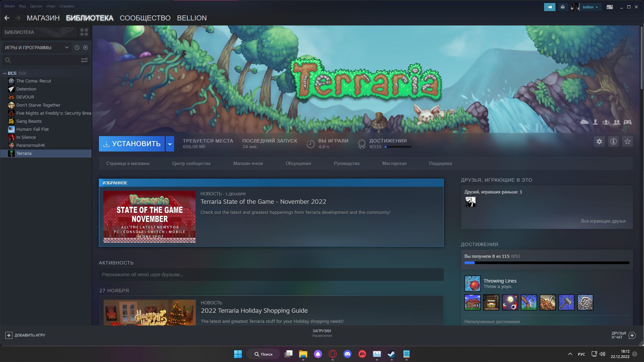Open File Explorer from the taskbar
This screenshot has height=362, width=644.
tap(303, 354)
